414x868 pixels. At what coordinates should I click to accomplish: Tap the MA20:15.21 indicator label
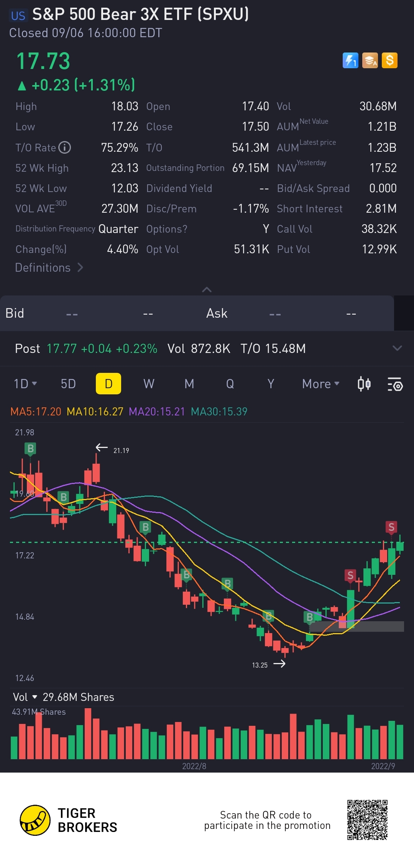point(157,412)
